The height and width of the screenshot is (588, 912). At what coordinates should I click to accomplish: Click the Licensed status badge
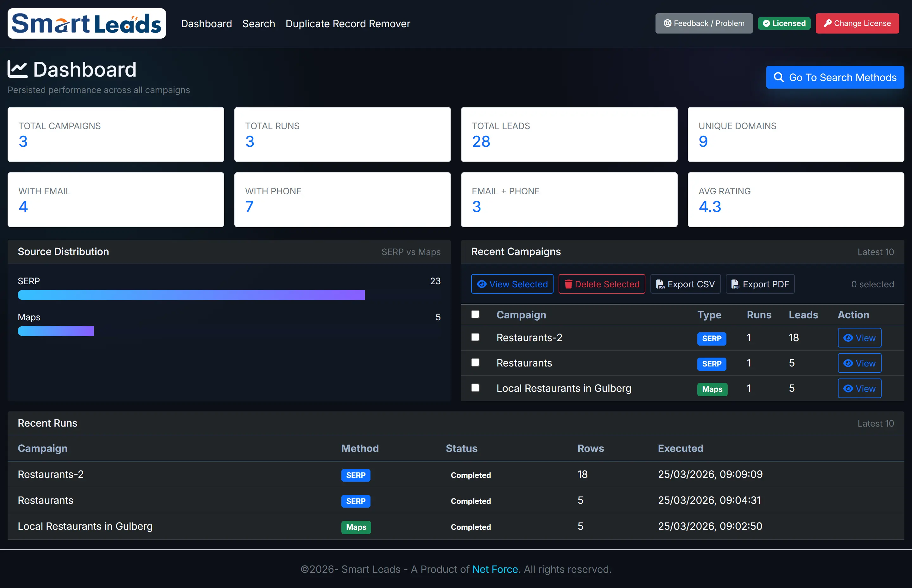click(x=784, y=23)
